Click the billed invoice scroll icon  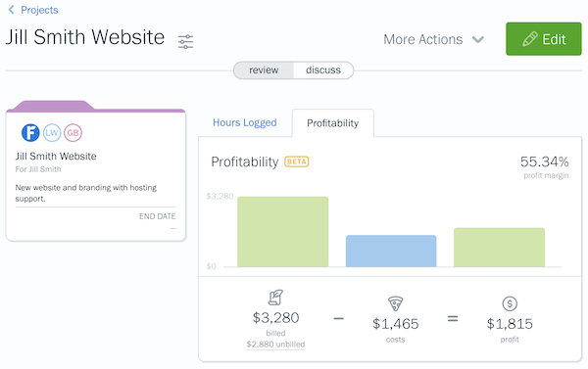[275, 298]
